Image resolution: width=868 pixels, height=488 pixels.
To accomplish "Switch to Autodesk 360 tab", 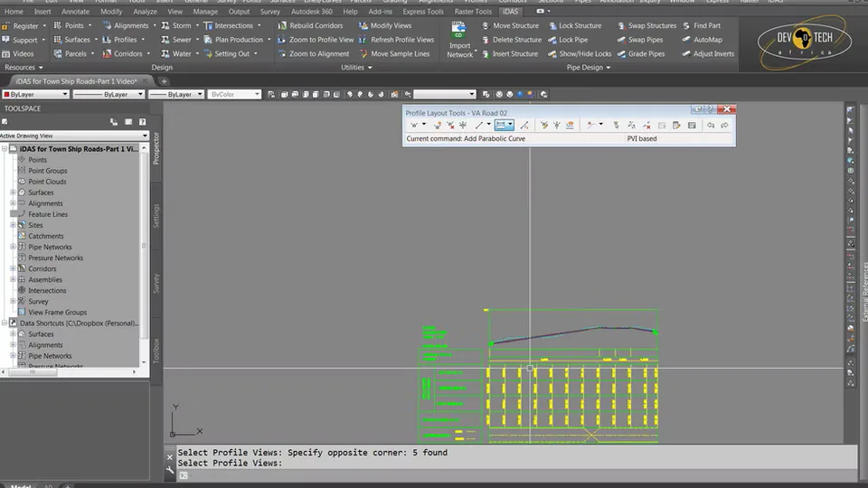I will point(312,11).
